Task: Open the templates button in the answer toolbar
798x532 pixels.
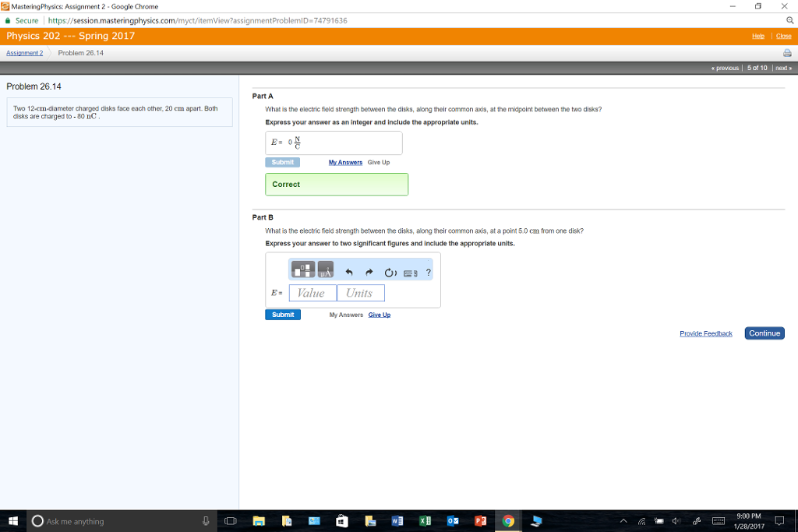Action: coord(303,270)
